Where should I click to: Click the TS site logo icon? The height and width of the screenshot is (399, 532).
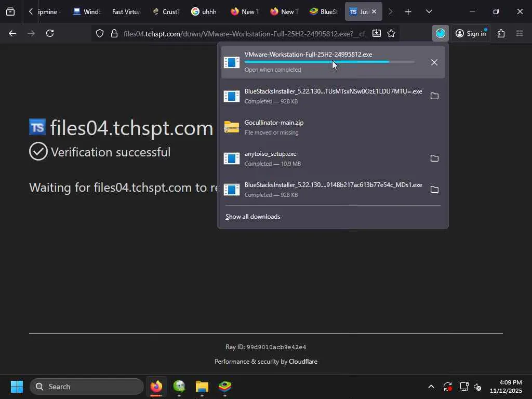click(x=37, y=127)
